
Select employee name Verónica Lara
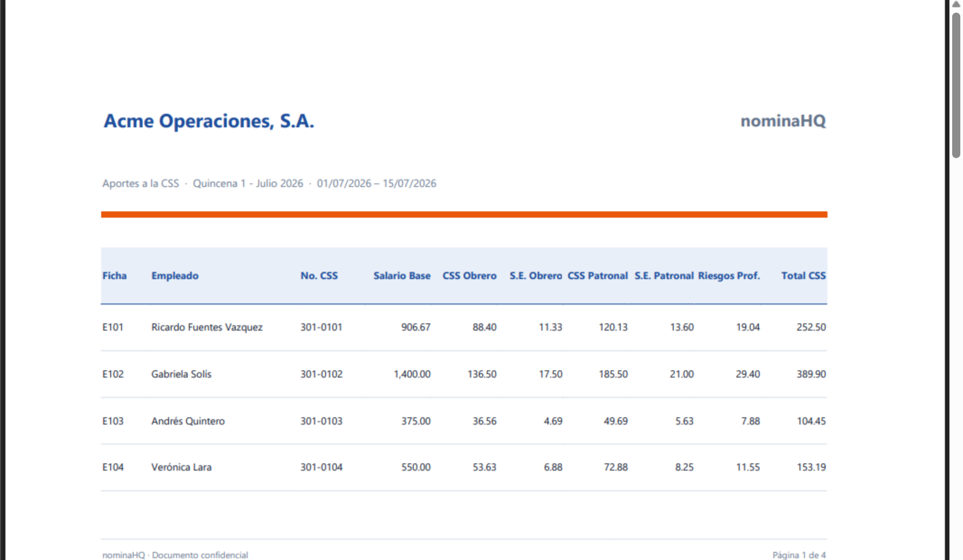tap(181, 467)
